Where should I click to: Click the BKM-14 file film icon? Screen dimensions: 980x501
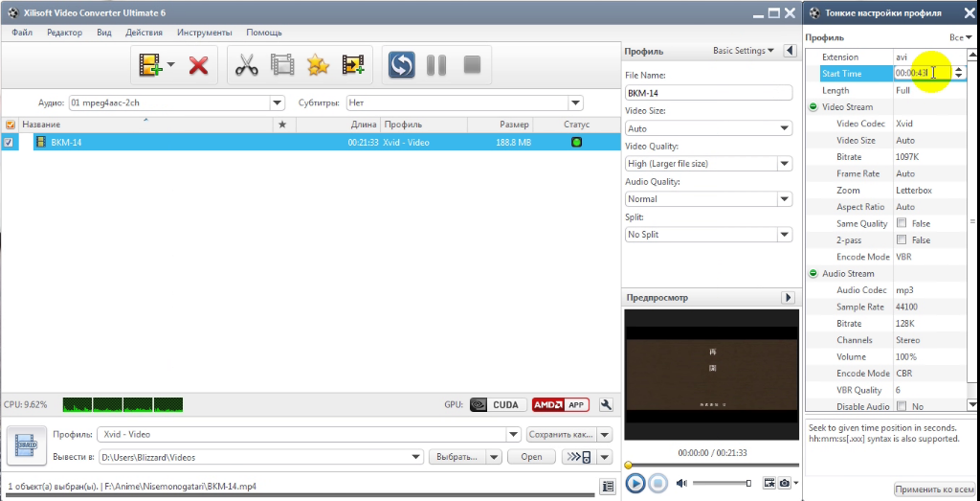40,143
